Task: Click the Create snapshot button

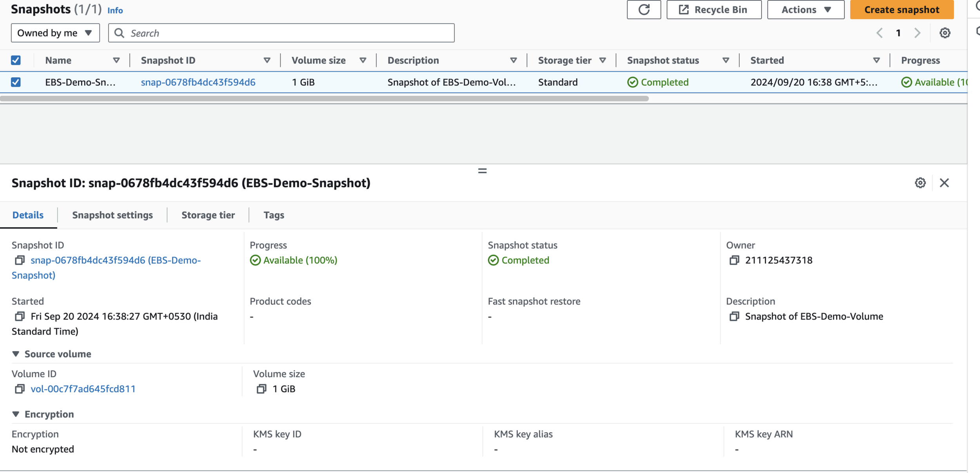Action: 902,10
